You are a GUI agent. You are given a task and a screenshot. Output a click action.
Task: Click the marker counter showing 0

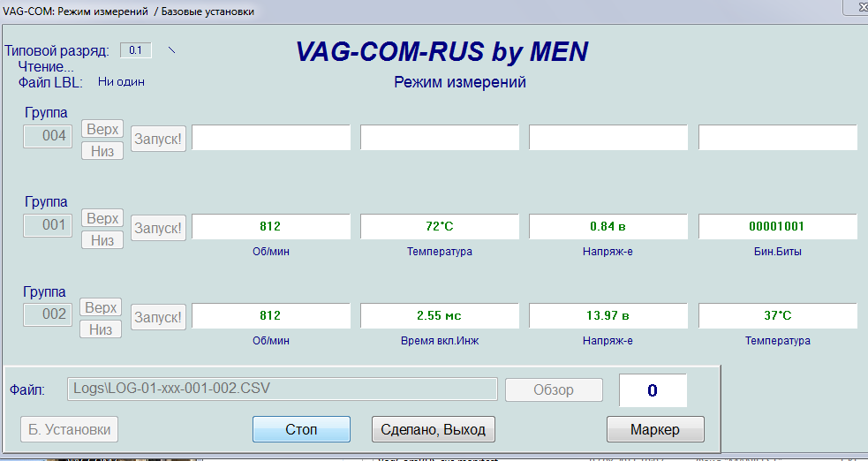(653, 390)
